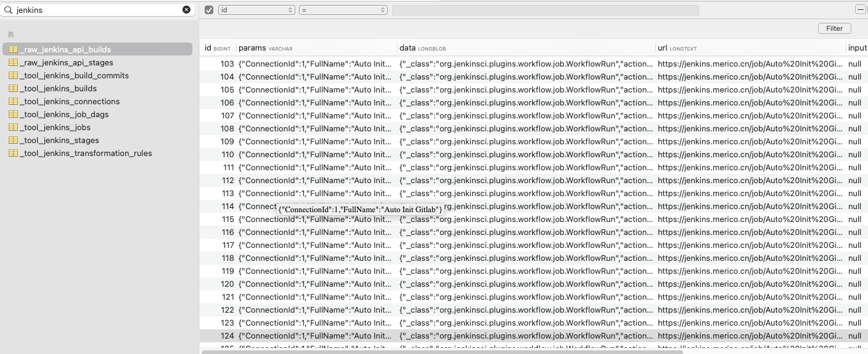
Task: Select row with id 112
Action: pyautogui.click(x=533, y=180)
